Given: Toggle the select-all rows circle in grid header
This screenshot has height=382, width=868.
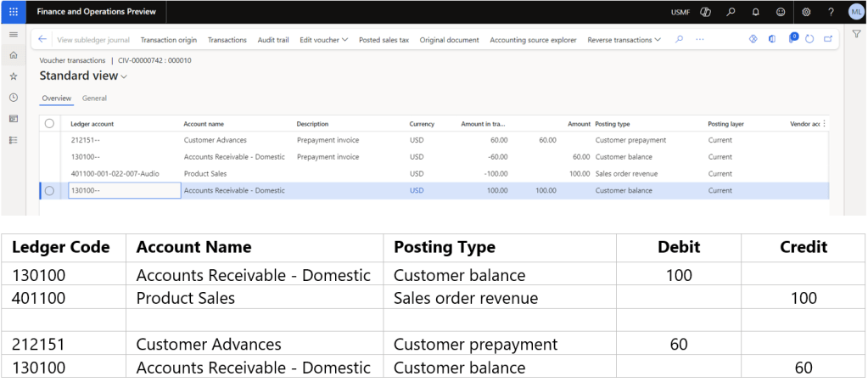Looking at the screenshot, I should (x=49, y=124).
